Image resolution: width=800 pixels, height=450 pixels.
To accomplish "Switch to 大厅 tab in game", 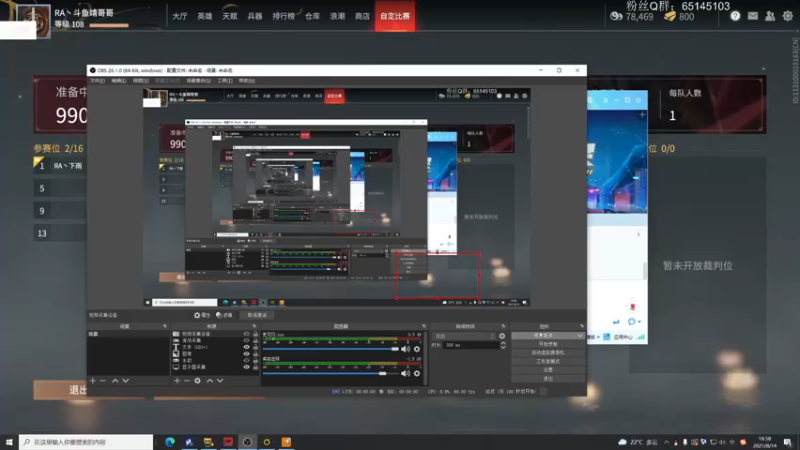I will click(x=180, y=16).
